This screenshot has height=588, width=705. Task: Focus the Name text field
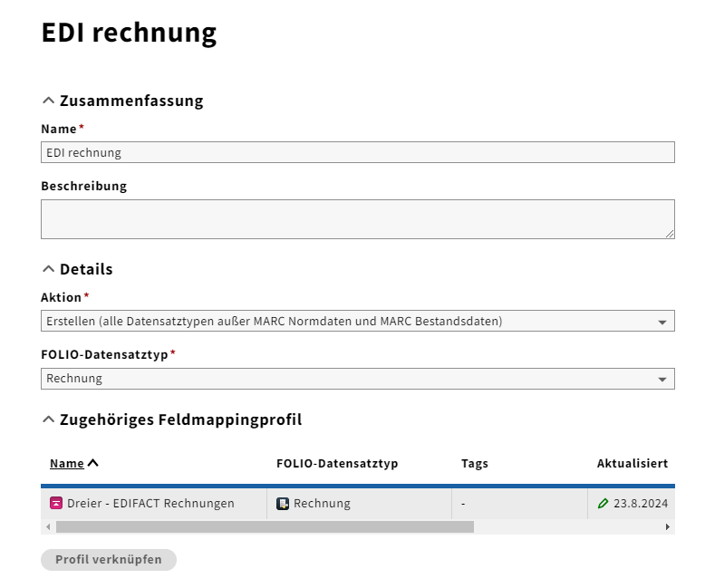[358, 152]
